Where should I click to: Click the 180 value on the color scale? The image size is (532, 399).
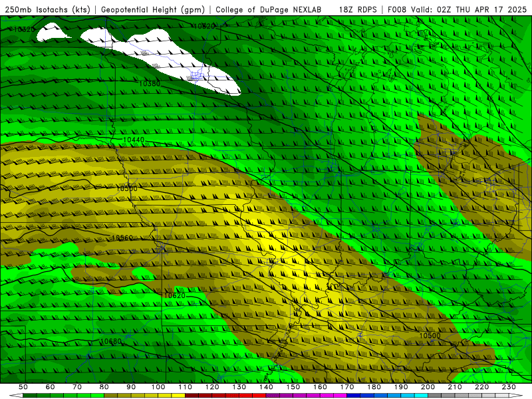coord(374,387)
